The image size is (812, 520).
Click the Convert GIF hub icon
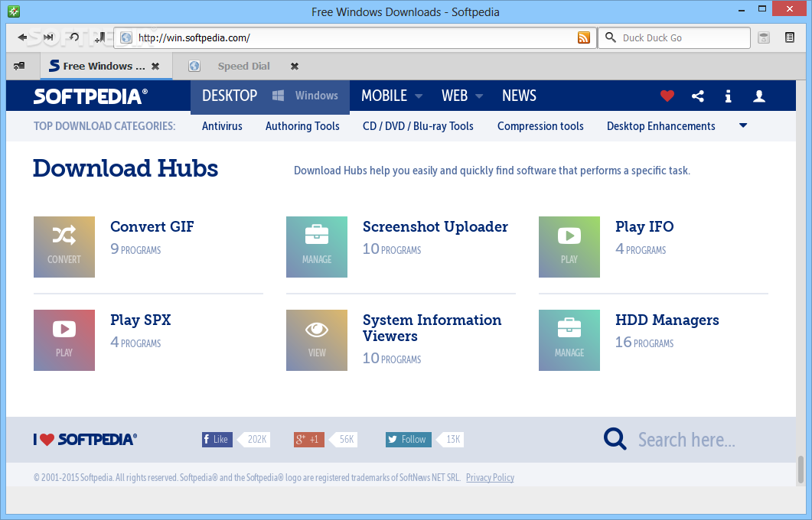pyautogui.click(x=64, y=247)
